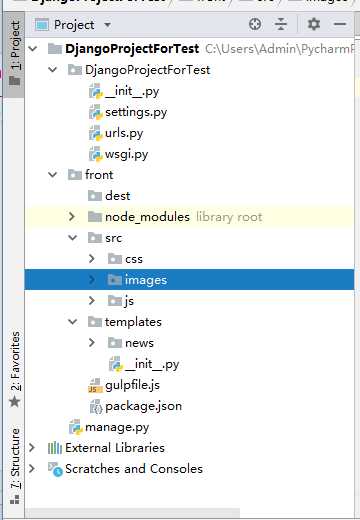Viewport: 360px width, 520px height.
Task: Select the manage.py file name
Action: pyautogui.click(x=117, y=427)
